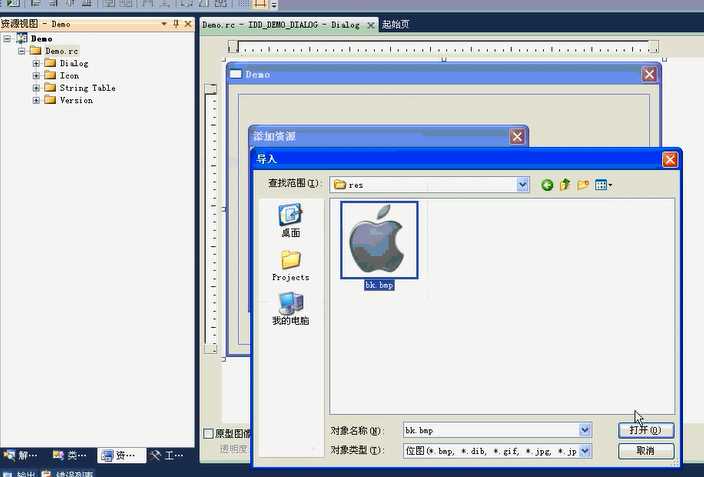Click the Open (打开) button
The height and width of the screenshot is (477, 704).
click(646, 430)
